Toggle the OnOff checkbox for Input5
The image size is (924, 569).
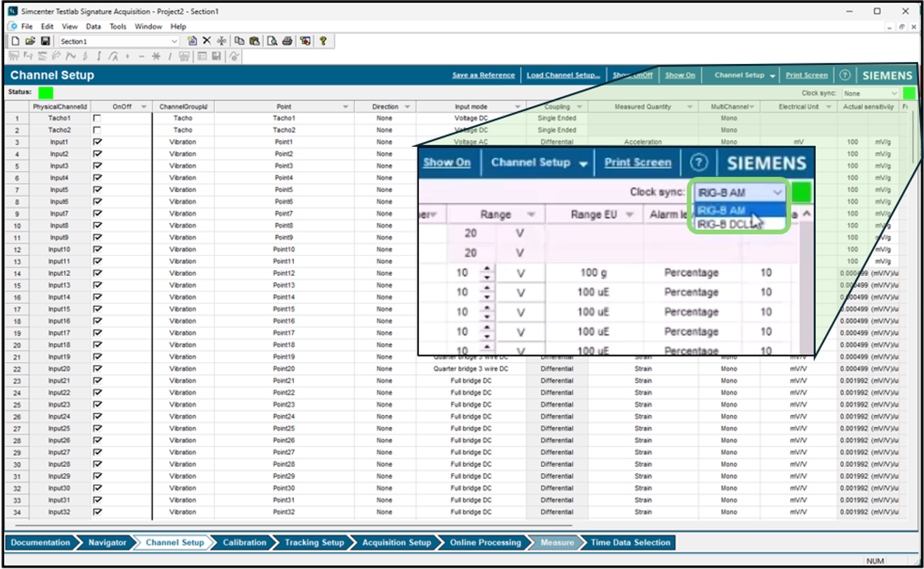pyautogui.click(x=97, y=190)
